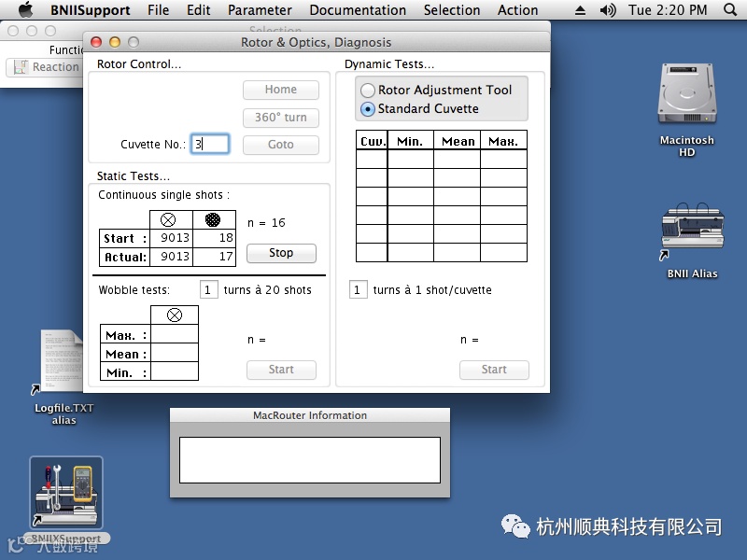Click the n = 16 counter text
747x560 pixels.
(266, 223)
